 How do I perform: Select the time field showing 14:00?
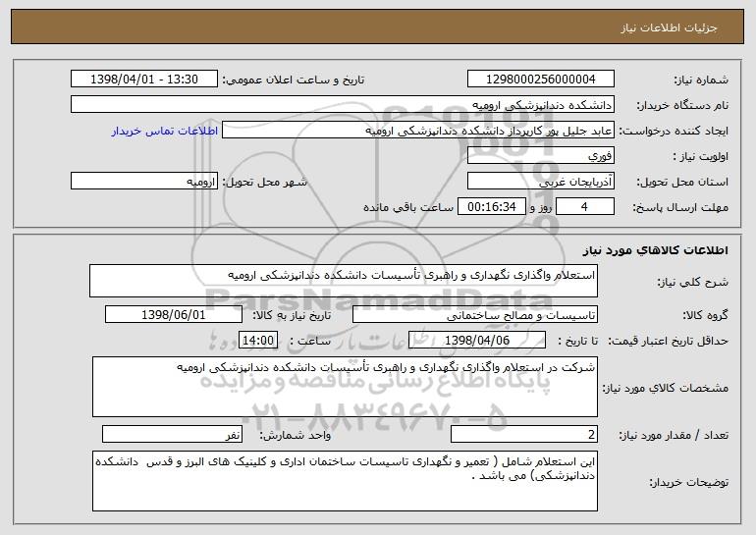click(258, 341)
